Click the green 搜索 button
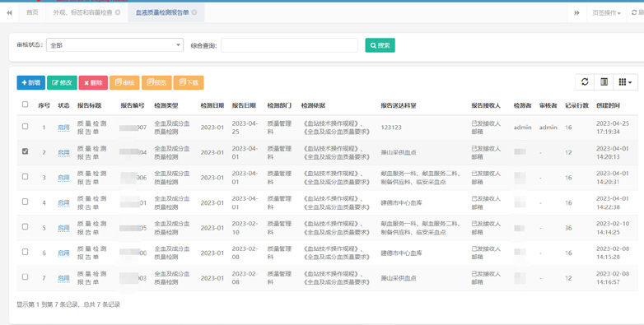This screenshot has width=644, height=325. (380, 45)
